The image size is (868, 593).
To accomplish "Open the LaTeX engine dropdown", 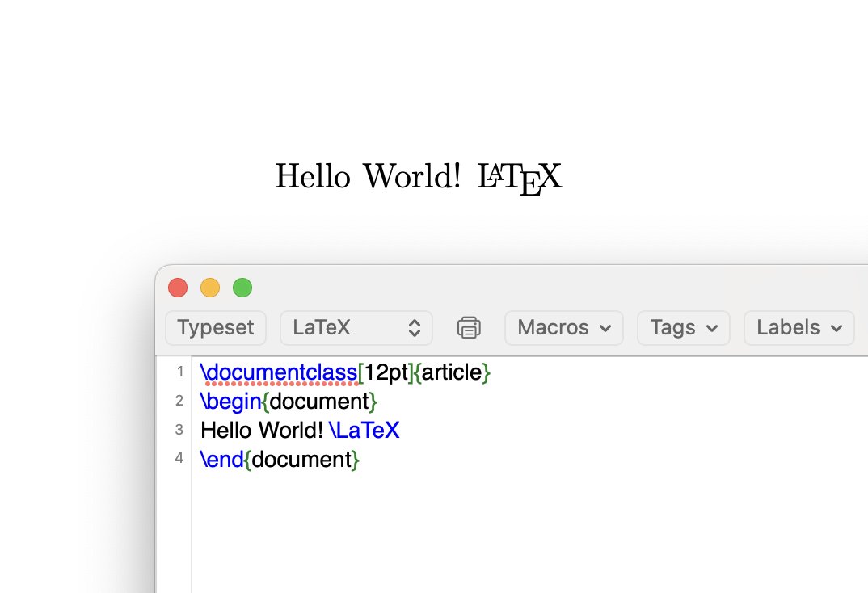I will pyautogui.click(x=356, y=327).
